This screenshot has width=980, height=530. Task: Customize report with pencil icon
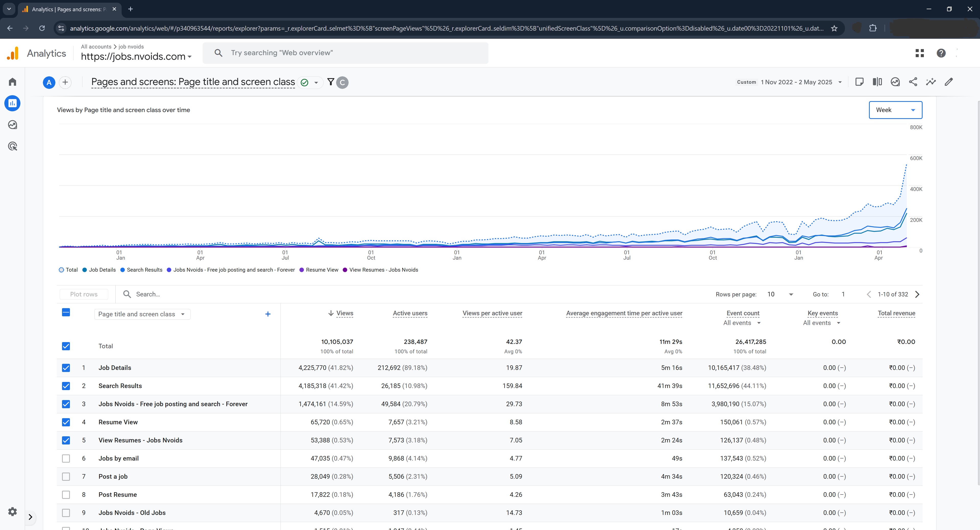coord(949,82)
